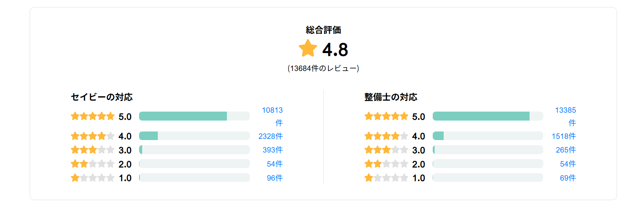Click the 13385件 link under 整備士の対応
644x206 pixels.
(x=565, y=110)
